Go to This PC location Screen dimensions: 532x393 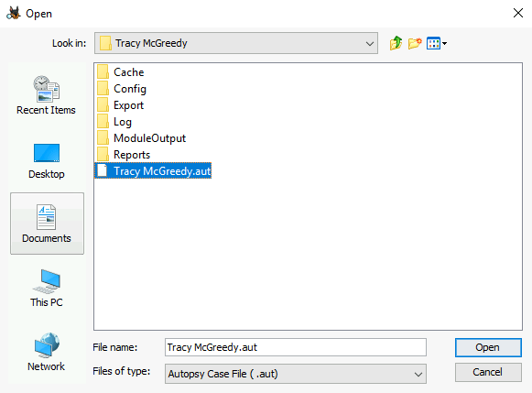(47, 289)
